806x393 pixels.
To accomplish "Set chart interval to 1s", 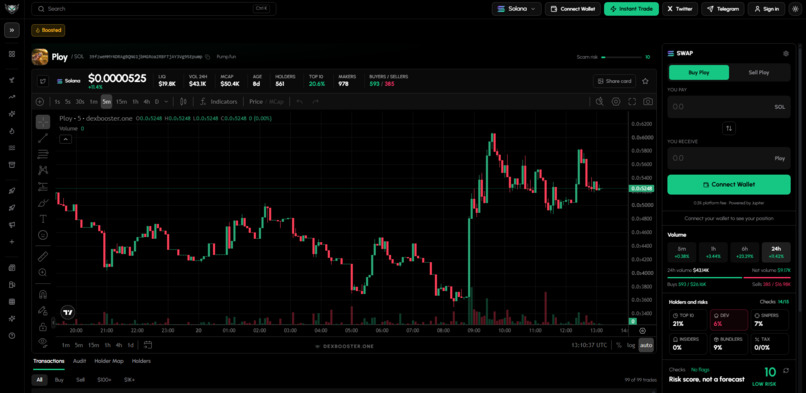I will [57, 102].
